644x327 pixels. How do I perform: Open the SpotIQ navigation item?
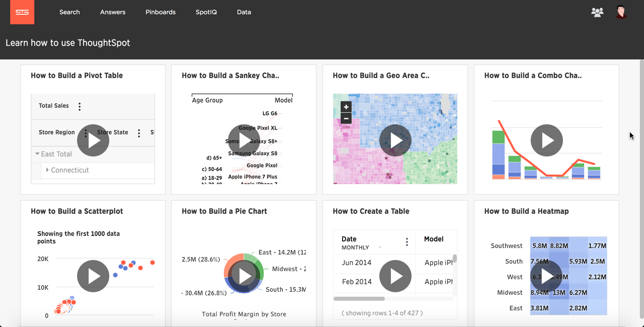pyautogui.click(x=206, y=12)
